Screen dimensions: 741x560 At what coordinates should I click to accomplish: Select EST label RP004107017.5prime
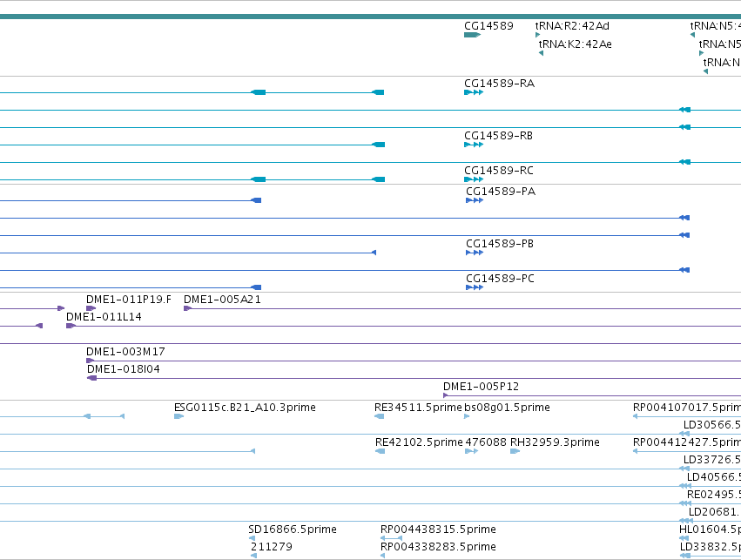(x=687, y=408)
